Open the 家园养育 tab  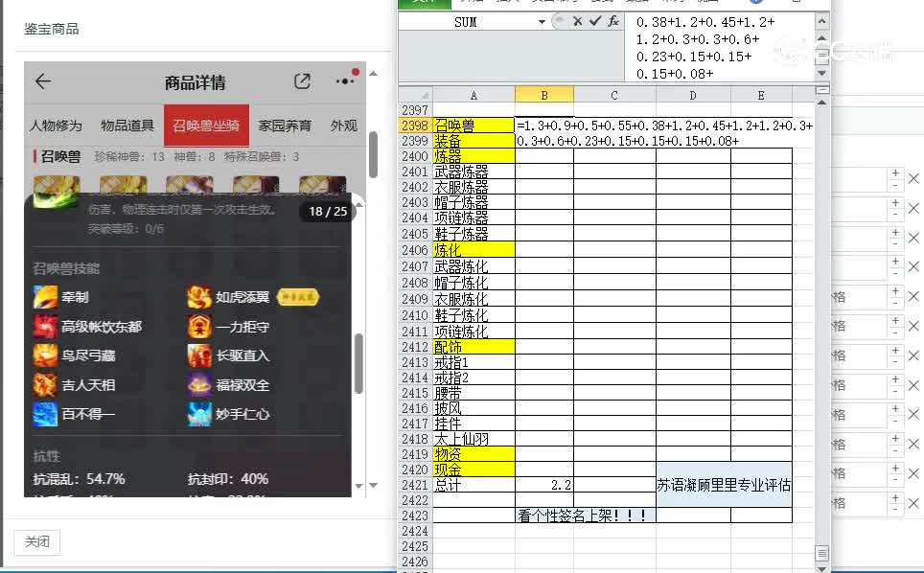click(x=285, y=126)
